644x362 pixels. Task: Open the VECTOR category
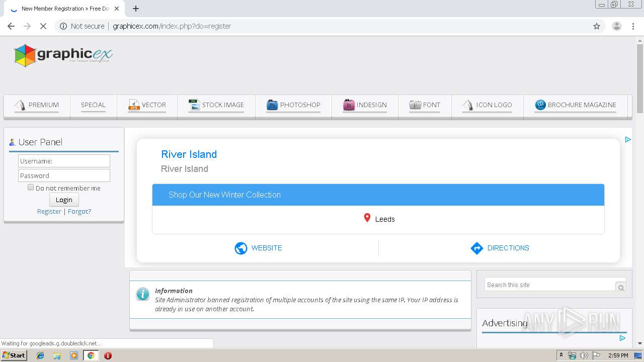click(147, 105)
